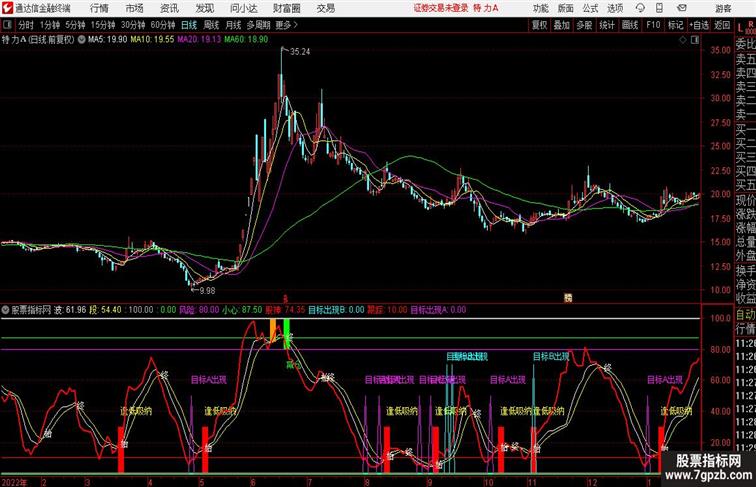Select the 周线 weekly tab
Viewport: 756px width, 487px height.
(211, 25)
